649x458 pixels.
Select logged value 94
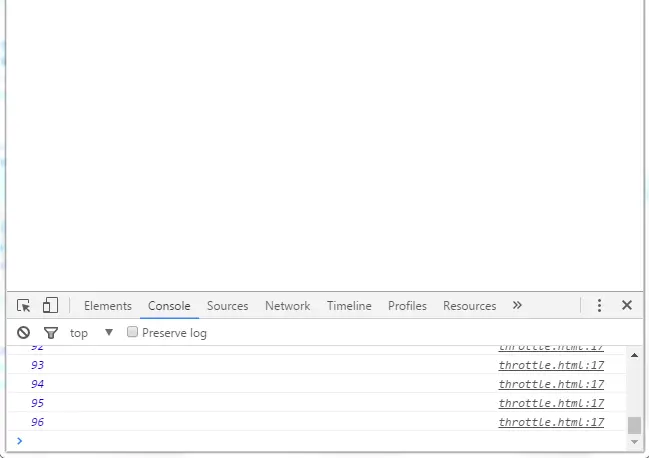(37, 384)
